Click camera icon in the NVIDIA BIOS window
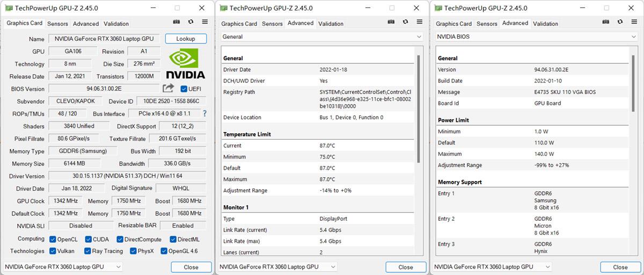Image resolution: width=644 pixels, height=275 pixels. click(x=606, y=22)
